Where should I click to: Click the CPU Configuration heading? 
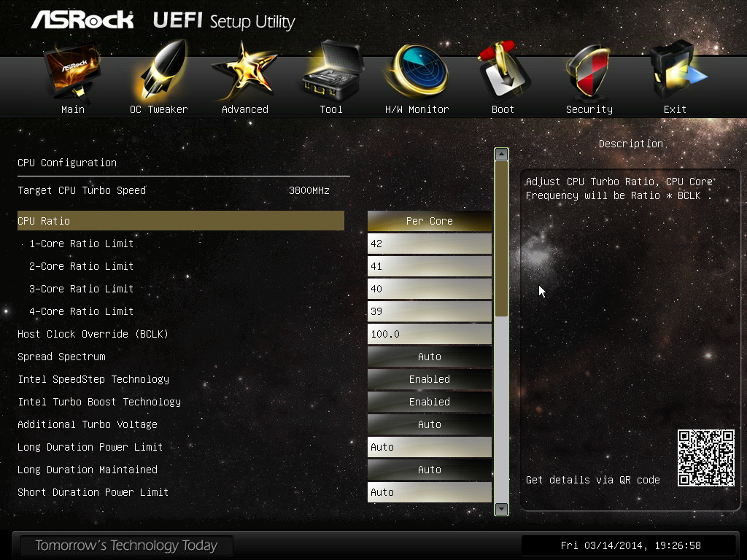[67, 163]
